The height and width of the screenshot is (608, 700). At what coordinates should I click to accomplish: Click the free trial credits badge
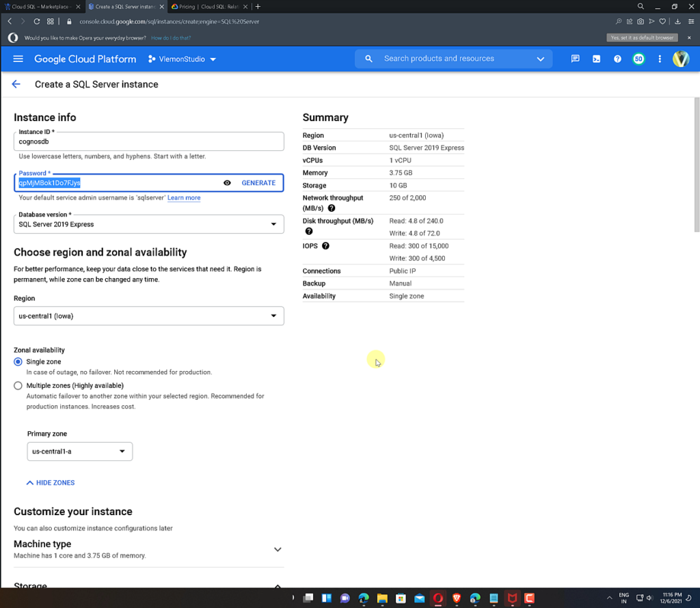tap(638, 59)
